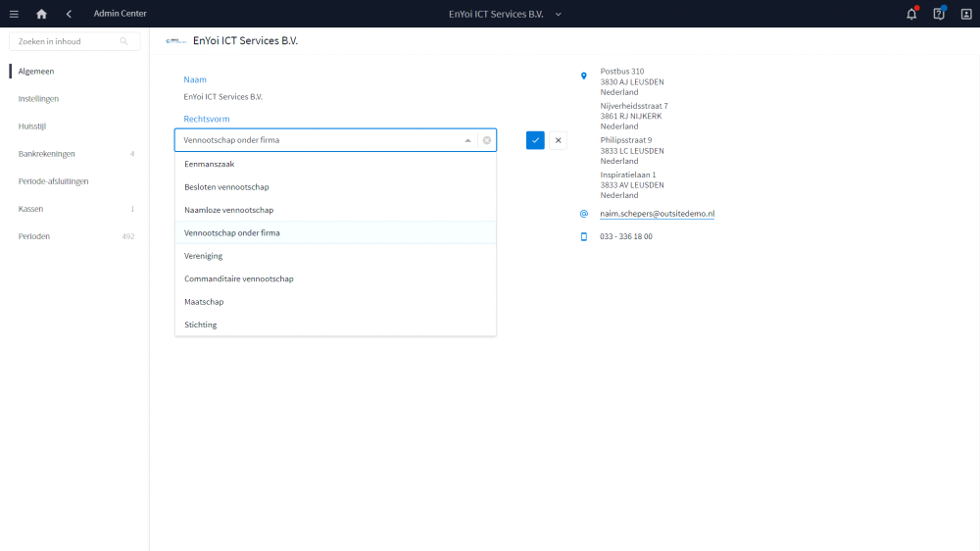
Task: Choose Stichting option
Action: coord(335,325)
